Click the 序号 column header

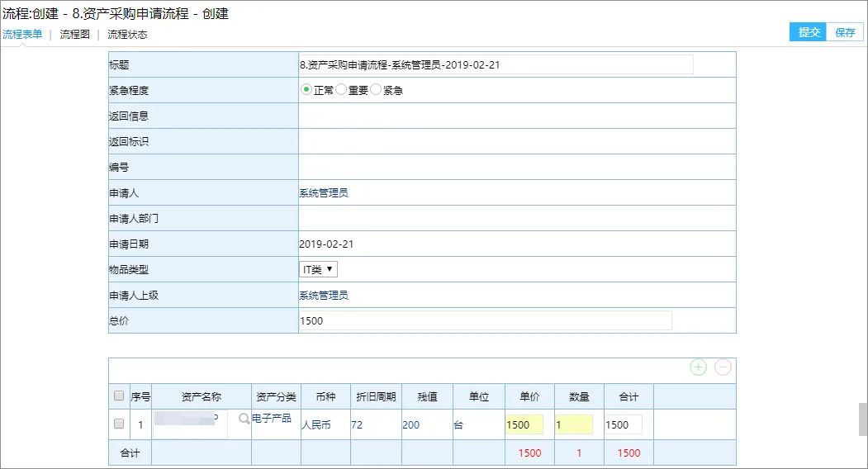(140, 396)
